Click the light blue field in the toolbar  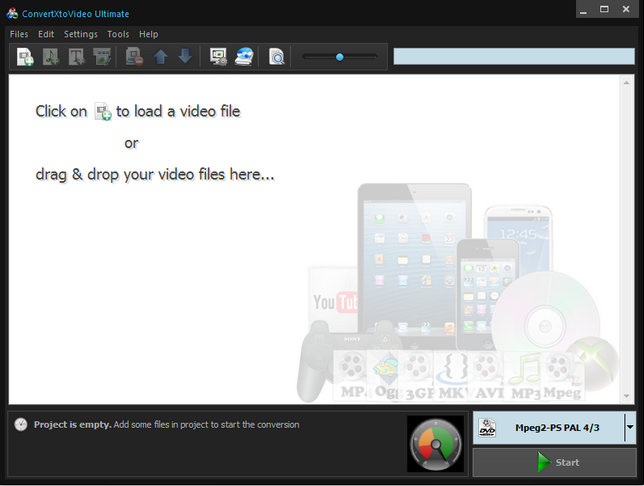tap(513, 56)
